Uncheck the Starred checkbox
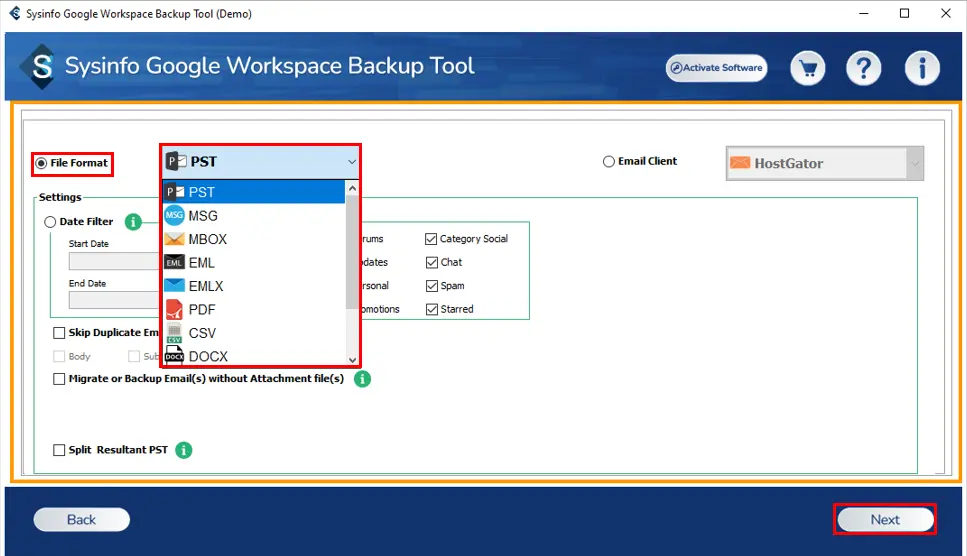This screenshot has height=556, width=967. click(431, 309)
